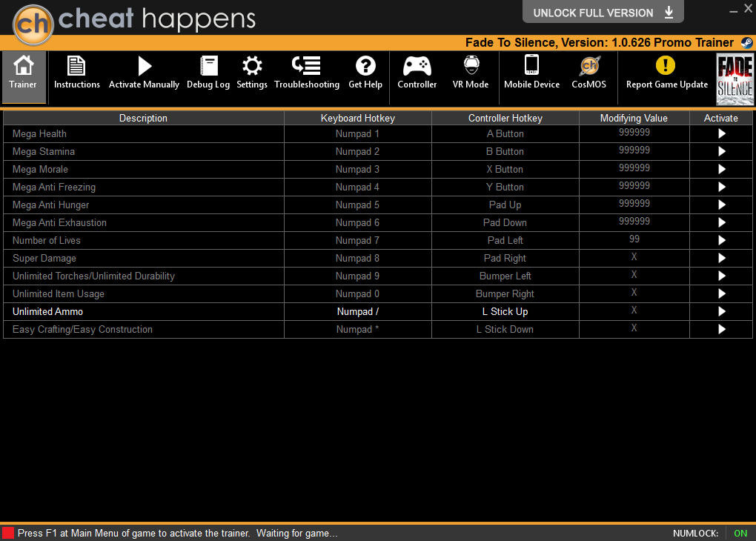Screen dimensions: 756x541
Task: Activate Mega Anti Freezing cheat
Action: [x=721, y=187]
